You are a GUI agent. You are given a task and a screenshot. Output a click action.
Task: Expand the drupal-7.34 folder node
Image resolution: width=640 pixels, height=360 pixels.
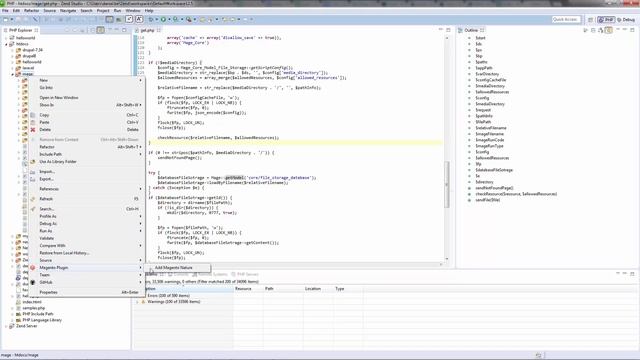coord(12,50)
